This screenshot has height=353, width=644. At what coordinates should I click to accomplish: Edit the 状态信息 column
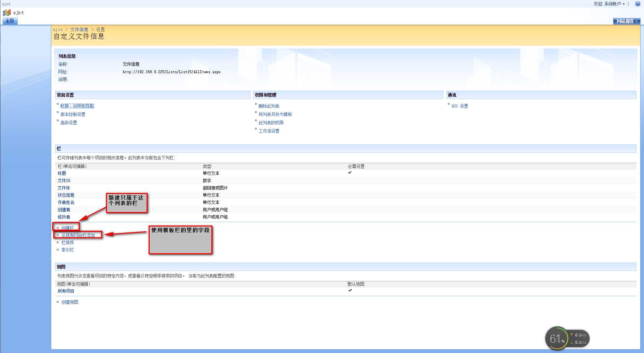[x=66, y=195]
